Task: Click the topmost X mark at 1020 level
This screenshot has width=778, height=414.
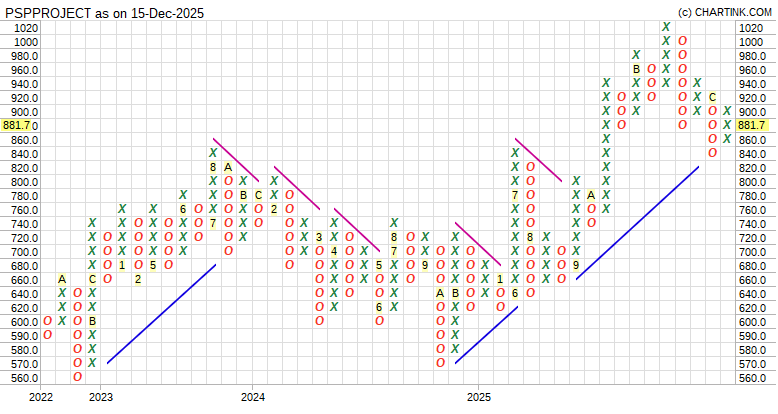Action: pos(666,27)
